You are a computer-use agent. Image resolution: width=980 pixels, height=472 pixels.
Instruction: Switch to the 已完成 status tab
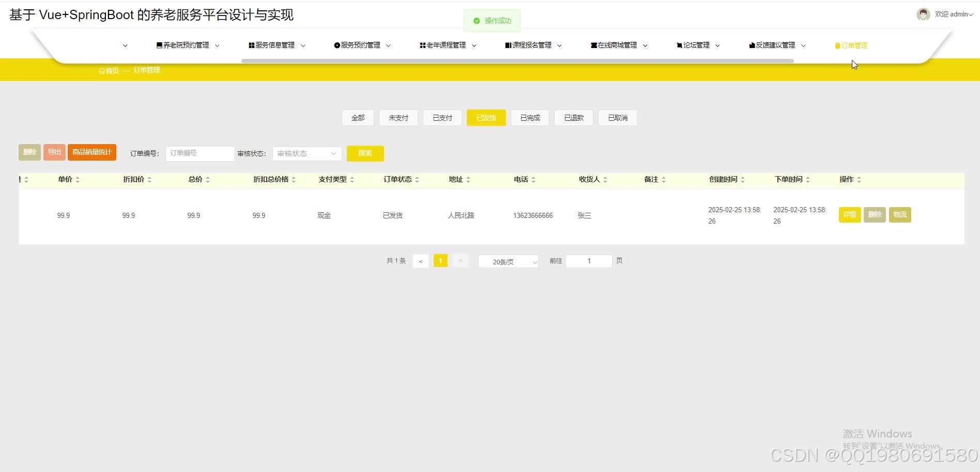tap(529, 117)
